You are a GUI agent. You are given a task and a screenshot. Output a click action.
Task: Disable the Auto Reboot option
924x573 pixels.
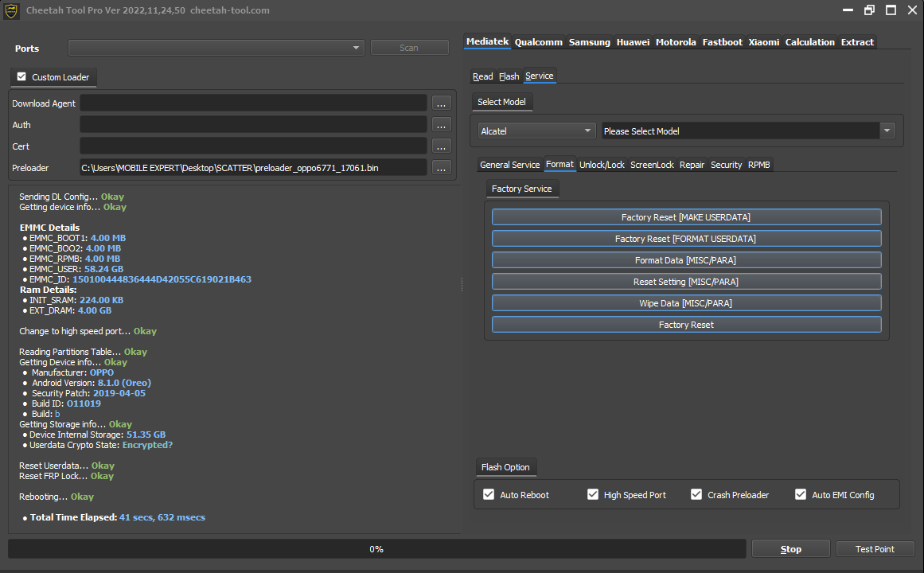pos(489,494)
